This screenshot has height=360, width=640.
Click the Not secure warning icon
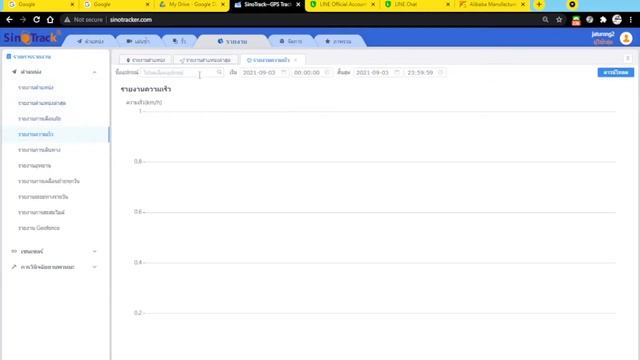click(67, 20)
